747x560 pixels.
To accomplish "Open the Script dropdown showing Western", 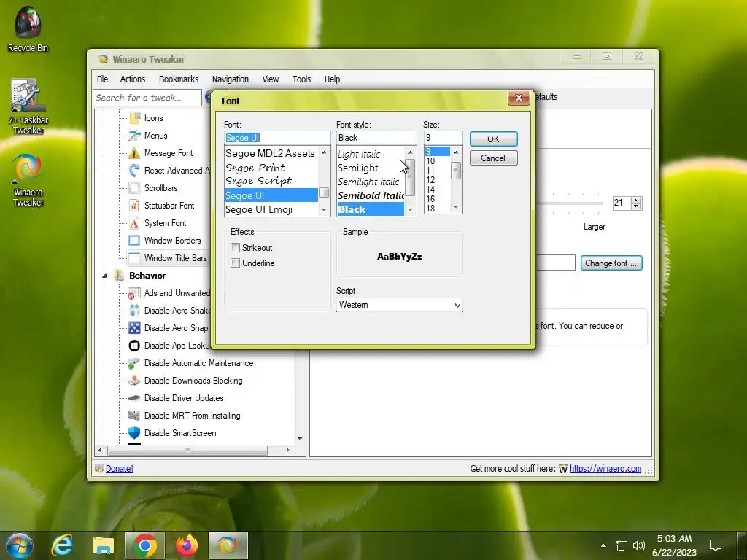I will point(399,305).
